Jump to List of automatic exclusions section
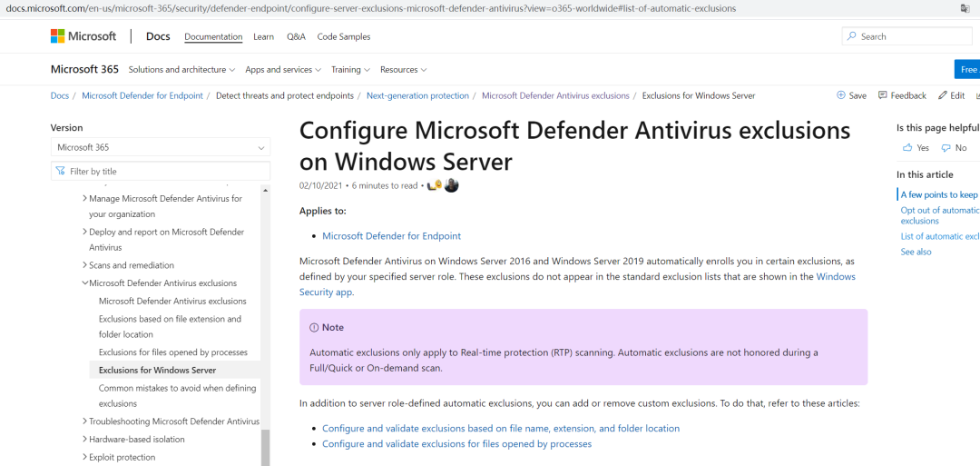Viewport: 980px width, 466px height. pos(939,236)
